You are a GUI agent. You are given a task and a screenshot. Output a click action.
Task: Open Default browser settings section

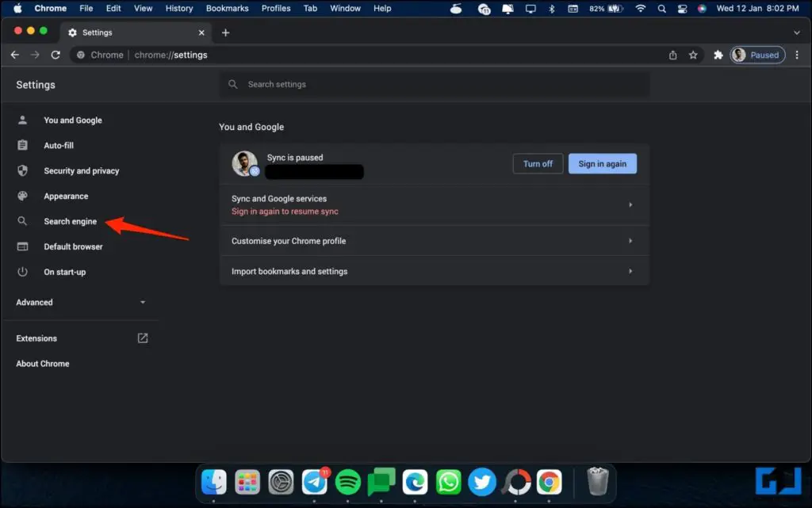tap(73, 246)
